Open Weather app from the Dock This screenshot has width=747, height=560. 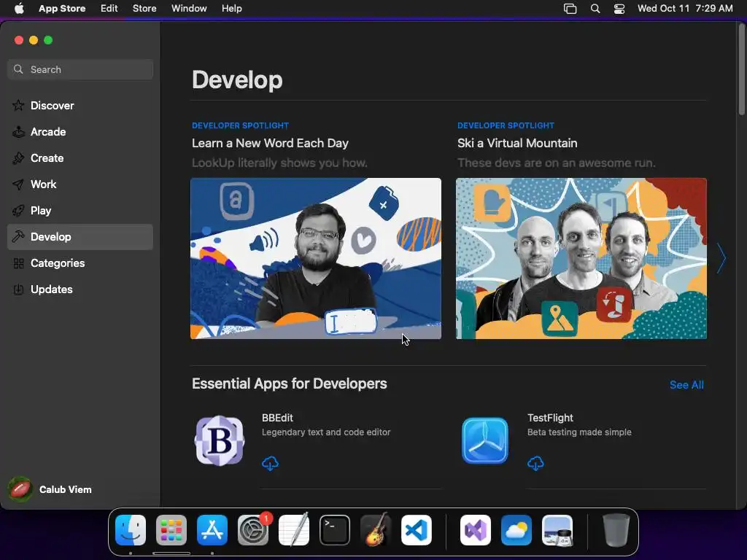(516, 530)
